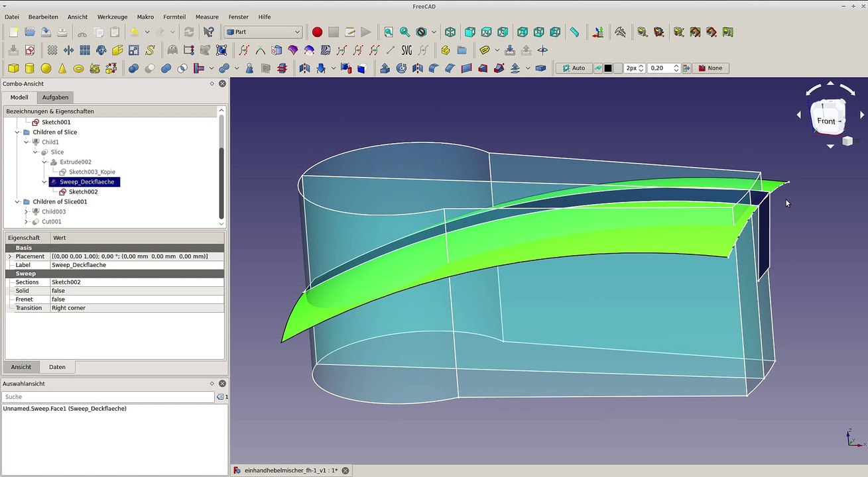Click the Fillet tool icon
The width and height of the screenshot is (868, 477).
[434, 68]
